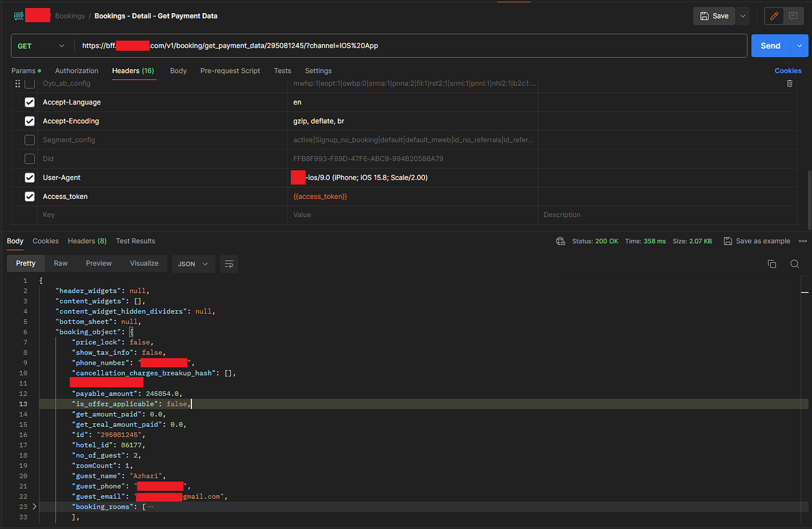Image resolution: width=812 pixels, height=529 pixels.
Task: Open the response search magnifier icon
Action: 794,263
